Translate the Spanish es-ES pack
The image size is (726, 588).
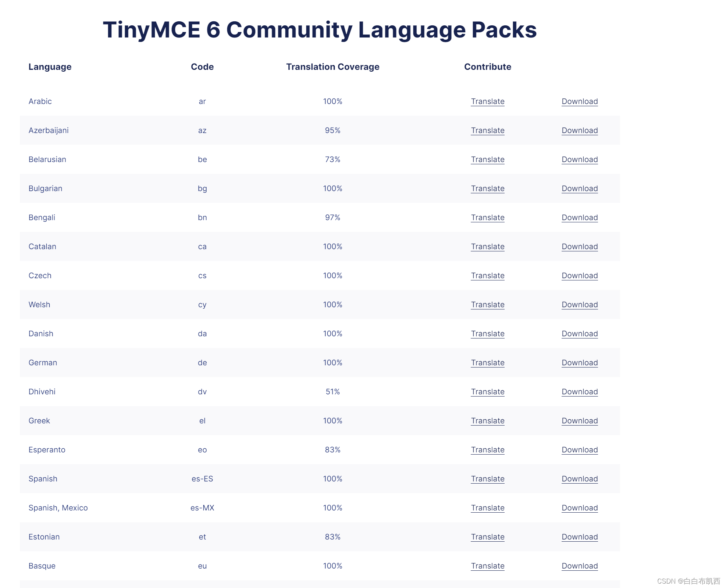[488, 479]
